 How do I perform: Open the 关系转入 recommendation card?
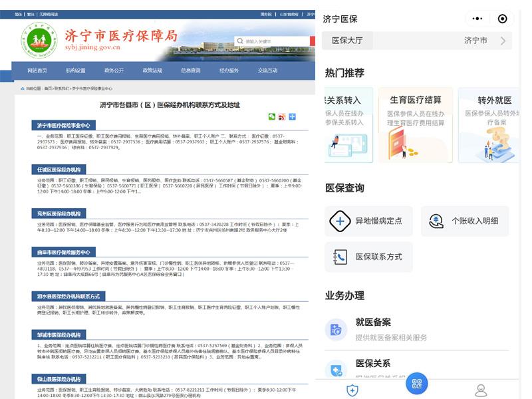348,125
